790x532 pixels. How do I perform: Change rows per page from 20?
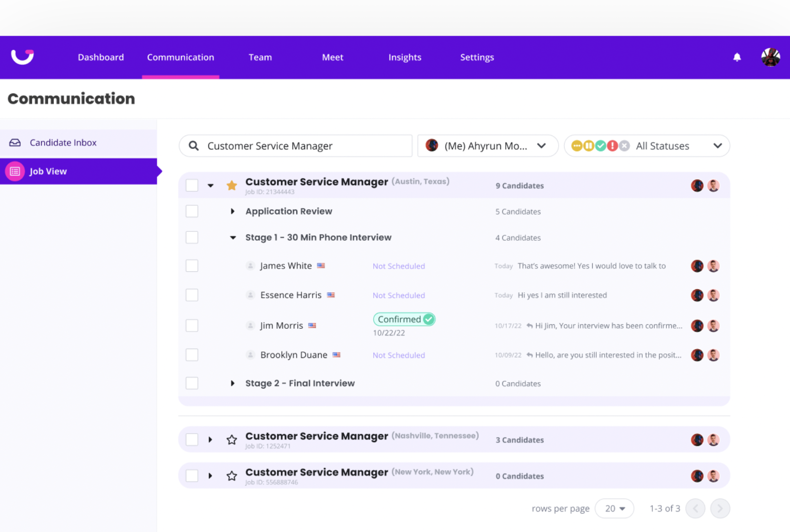[614, 508]
